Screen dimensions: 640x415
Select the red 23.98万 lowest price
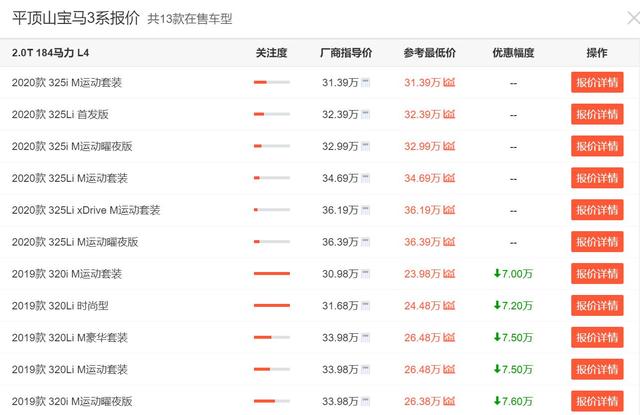coord(422,273)
